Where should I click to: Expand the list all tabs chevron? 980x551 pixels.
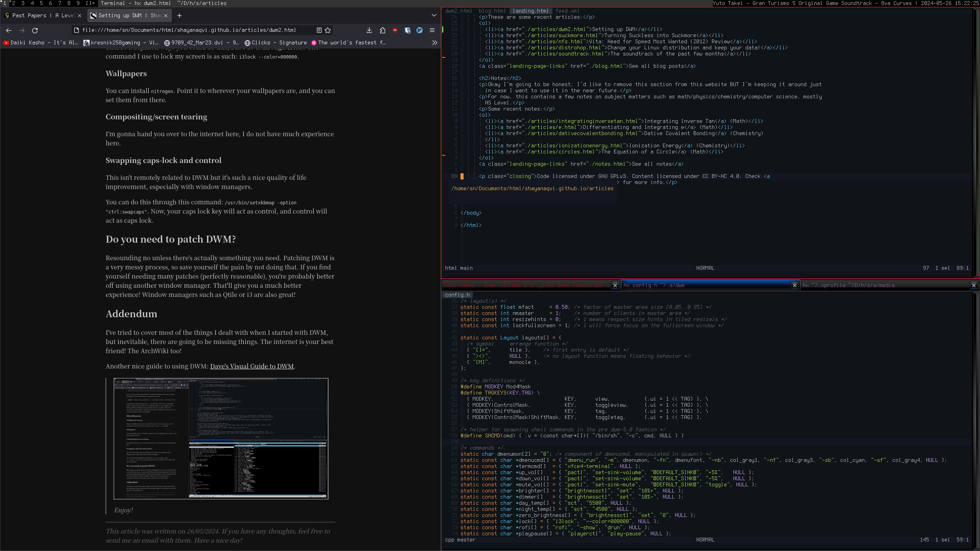434,16
